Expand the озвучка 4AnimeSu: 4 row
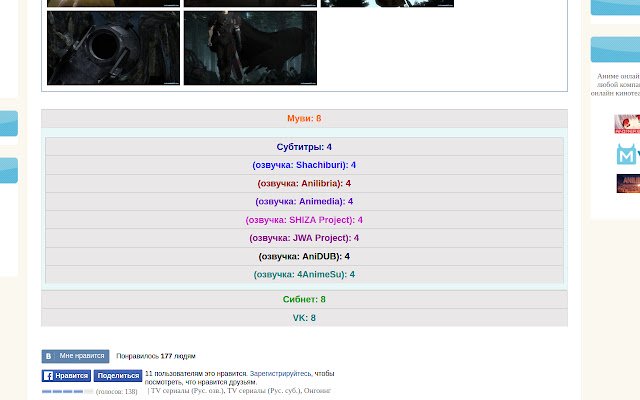The width and height of the screenshot is (640, 400). pos(304,274)
